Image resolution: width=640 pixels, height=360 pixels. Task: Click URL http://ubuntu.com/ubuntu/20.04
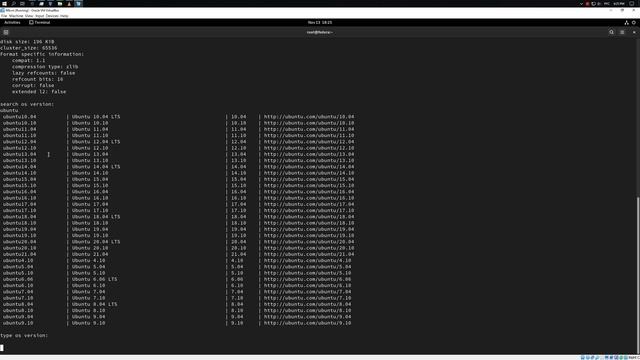coord(309,242)
